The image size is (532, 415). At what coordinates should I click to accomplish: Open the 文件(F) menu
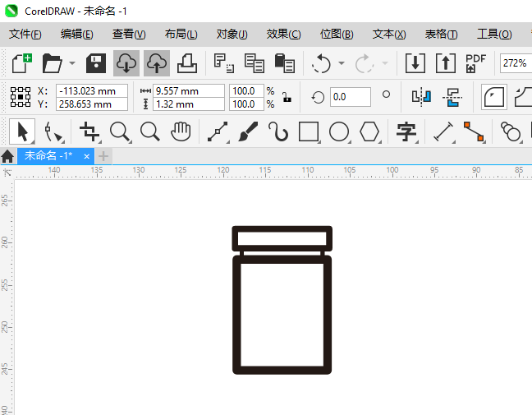[x=25, y=34]
